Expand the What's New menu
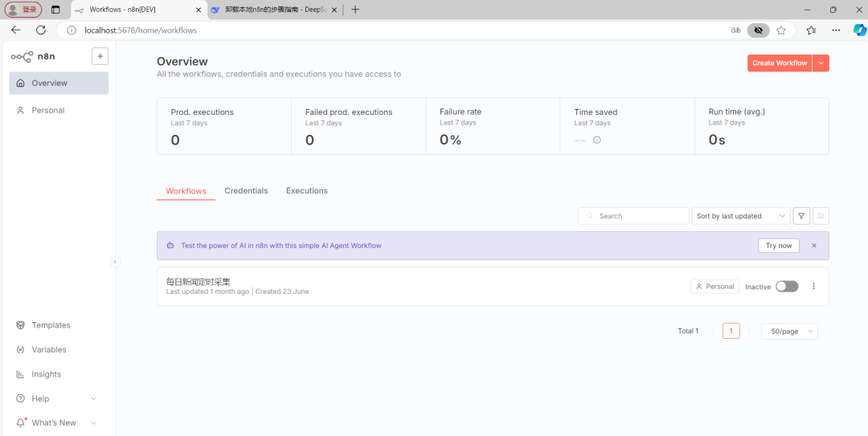Image resolution: width=868 pixels, height=436 pixels. pyautogui.click(x=59, y=422)
